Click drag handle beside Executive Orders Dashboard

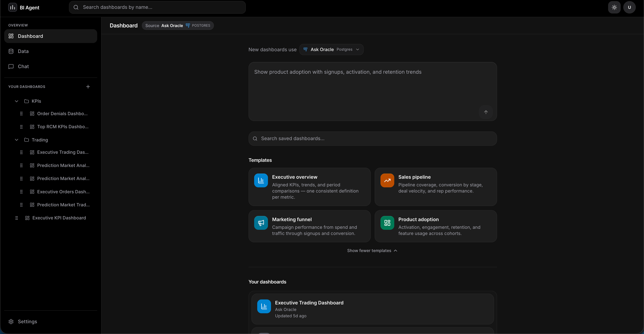[21, 192]
